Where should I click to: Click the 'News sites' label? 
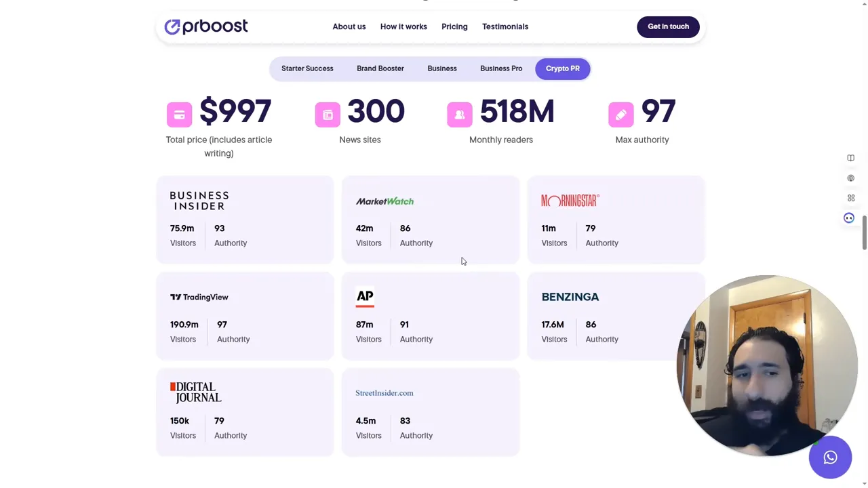coord(360,140)
